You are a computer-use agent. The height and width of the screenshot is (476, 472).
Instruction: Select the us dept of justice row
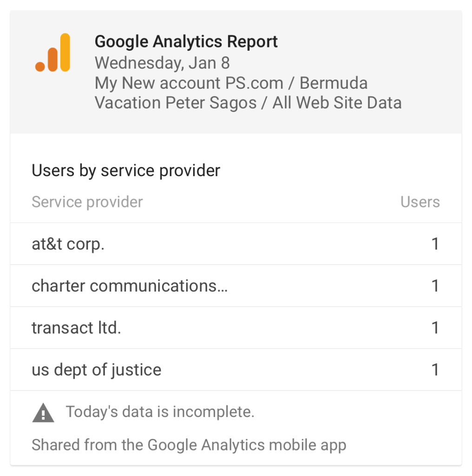tap(236, 370)
